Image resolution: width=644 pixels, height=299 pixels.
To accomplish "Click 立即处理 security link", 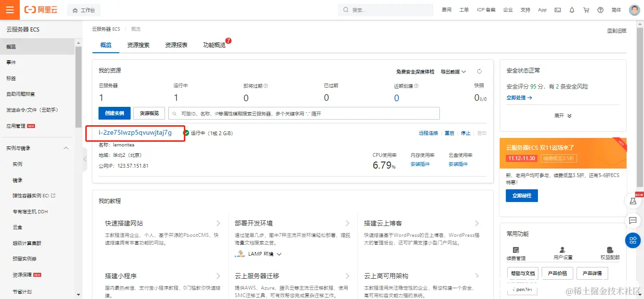I will click(x=519, y=98).
